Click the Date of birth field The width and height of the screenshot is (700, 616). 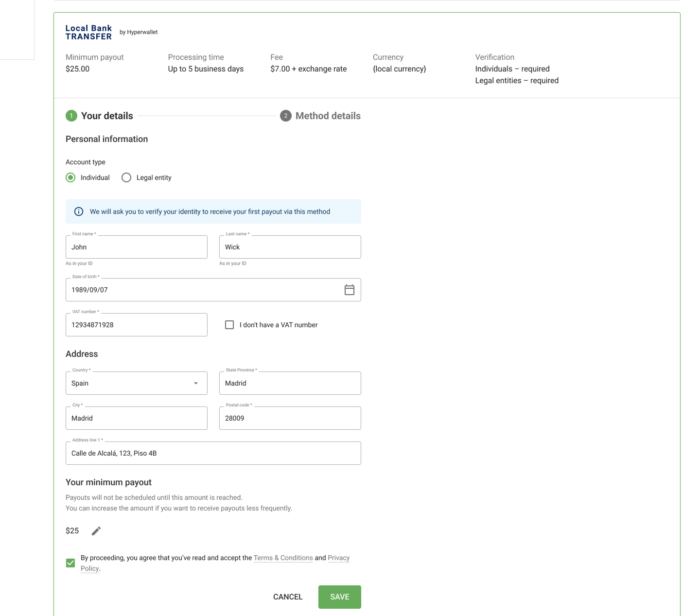point(194,290)
